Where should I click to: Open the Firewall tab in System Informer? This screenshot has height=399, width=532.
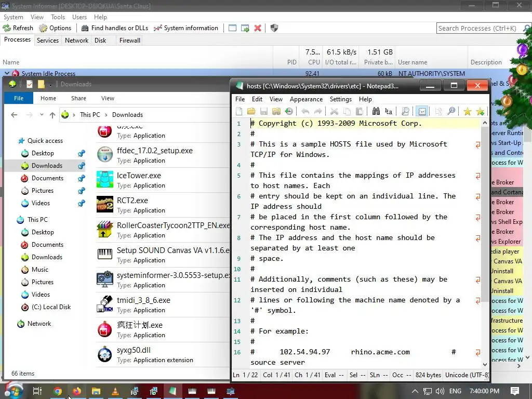[129, 41]
